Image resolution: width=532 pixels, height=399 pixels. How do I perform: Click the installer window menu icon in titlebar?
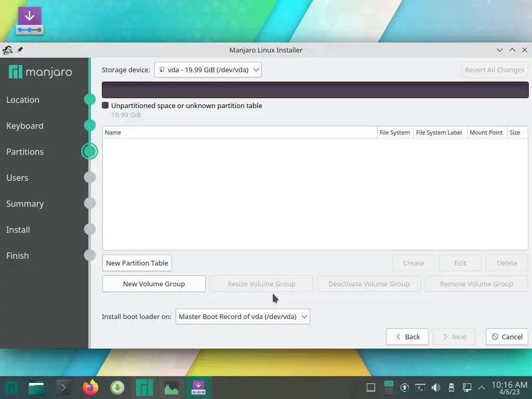click(7, 50)
